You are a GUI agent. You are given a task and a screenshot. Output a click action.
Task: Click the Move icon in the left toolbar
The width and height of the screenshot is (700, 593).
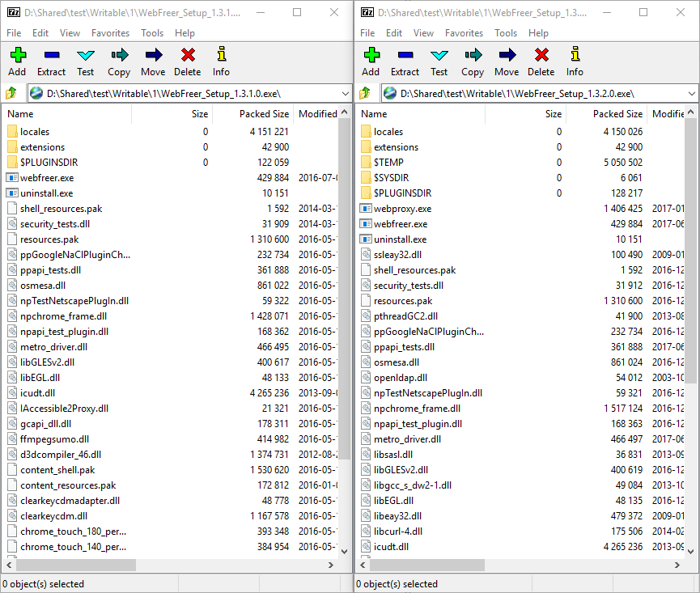153,61
